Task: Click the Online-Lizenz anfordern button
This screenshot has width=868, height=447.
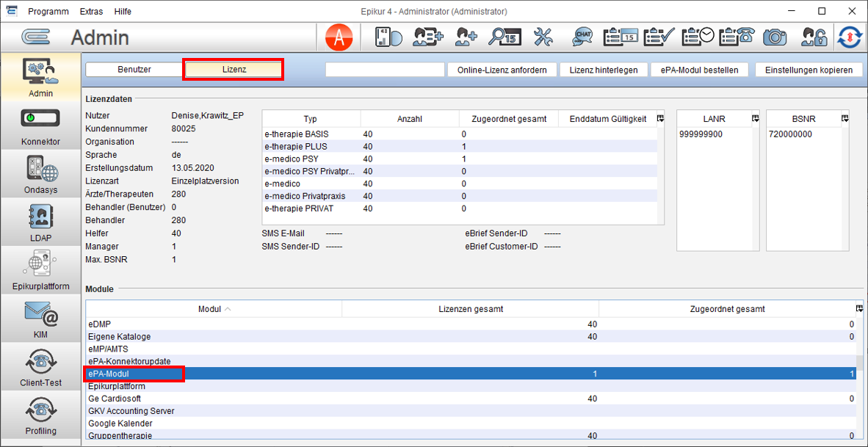Action: (502, 70)
